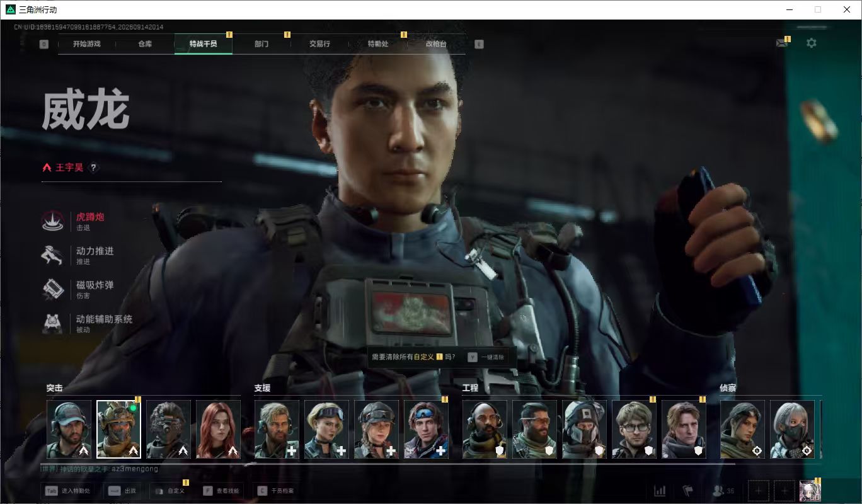Viewport: 862px width, 504px height.
Task: Choose the blonde woman with goggles support portrait
Action: 326,429
